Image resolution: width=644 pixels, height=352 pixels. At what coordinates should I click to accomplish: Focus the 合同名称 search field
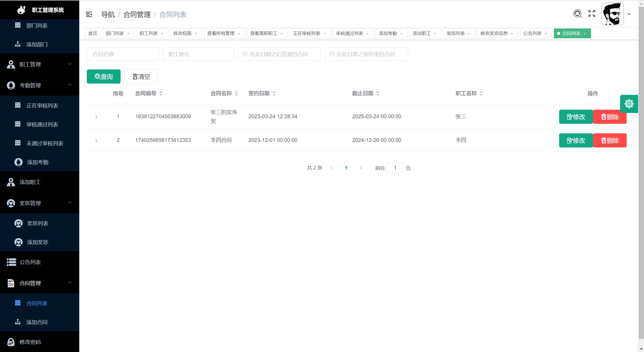(123, 54)
